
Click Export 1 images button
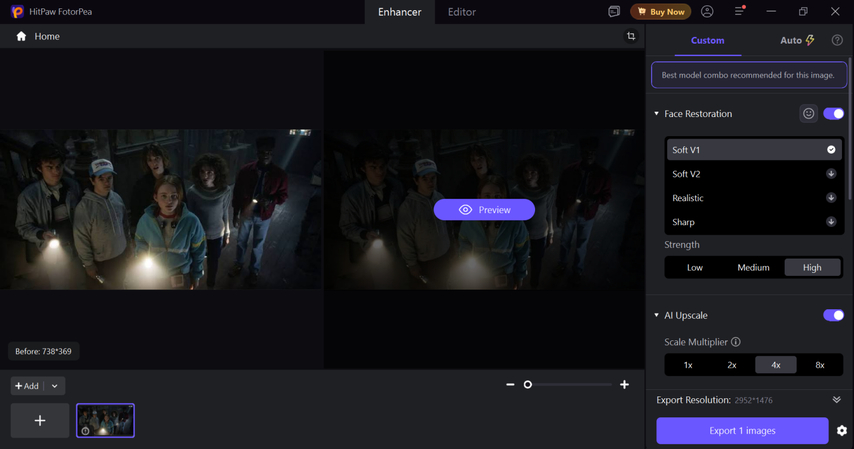[x=742, y=430]
